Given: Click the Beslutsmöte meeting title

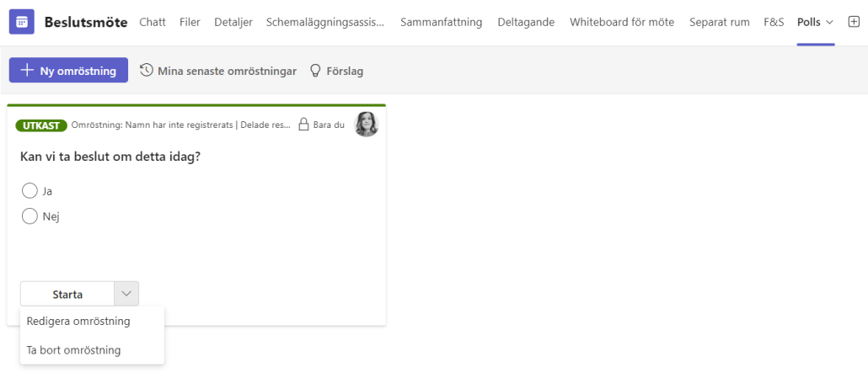Looking at the screenshot, I should click(86, 22).
